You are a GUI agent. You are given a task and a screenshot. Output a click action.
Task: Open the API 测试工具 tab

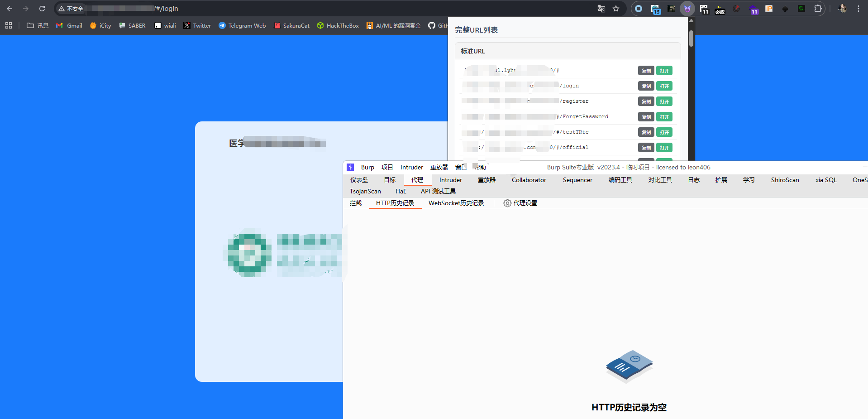click(x=438, y=191)
